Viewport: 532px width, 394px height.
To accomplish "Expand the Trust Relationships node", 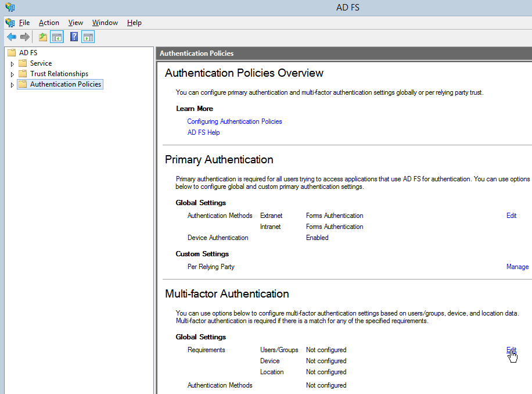I will (12, 74).
